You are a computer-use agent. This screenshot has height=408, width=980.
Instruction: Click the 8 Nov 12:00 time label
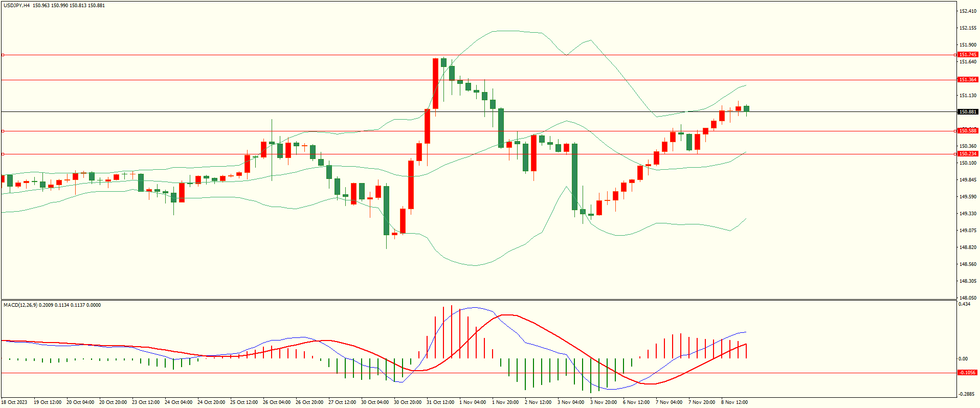point(734,402)
